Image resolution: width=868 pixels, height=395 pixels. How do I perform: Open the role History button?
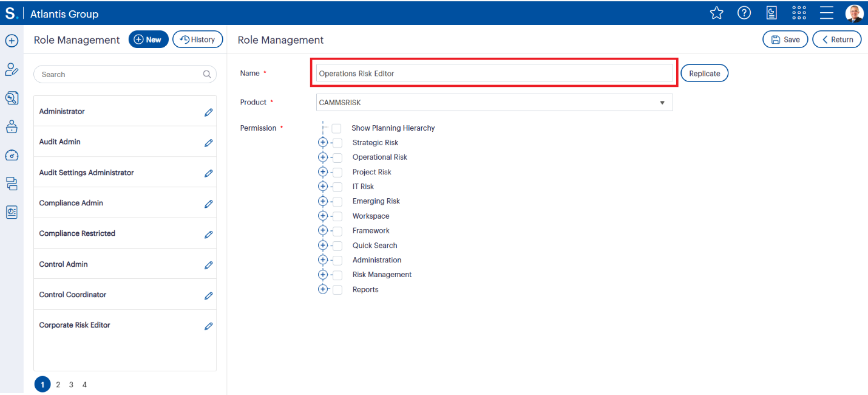(x=198, y=39)
